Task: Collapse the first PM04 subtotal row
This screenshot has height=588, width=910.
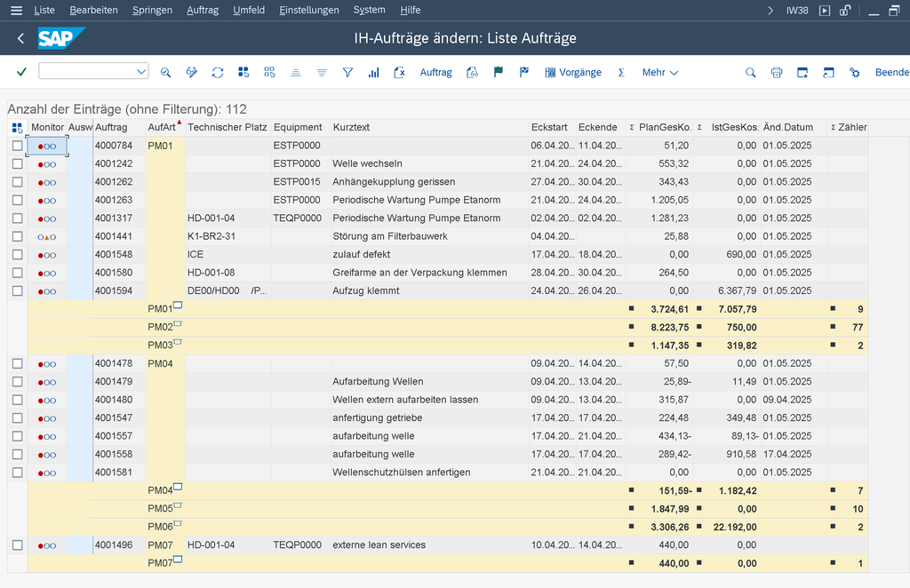Action: coord(178,487)
